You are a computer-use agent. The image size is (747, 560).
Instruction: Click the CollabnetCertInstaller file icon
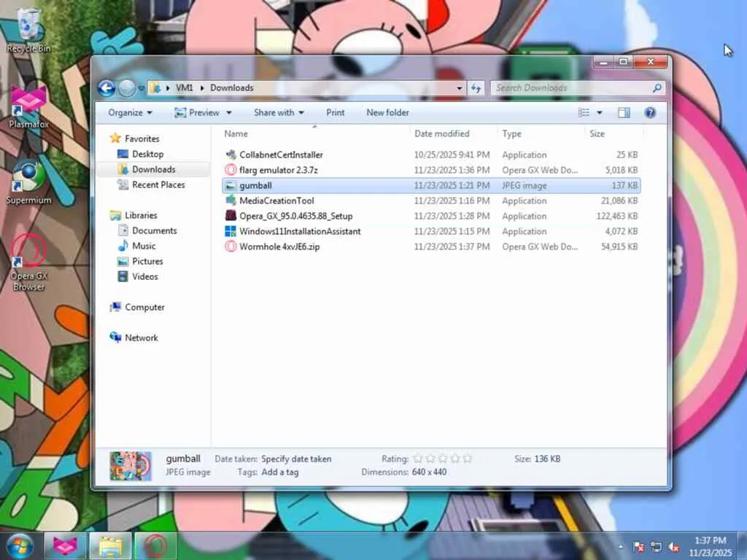pyautogui.click(x=231, y=155)
